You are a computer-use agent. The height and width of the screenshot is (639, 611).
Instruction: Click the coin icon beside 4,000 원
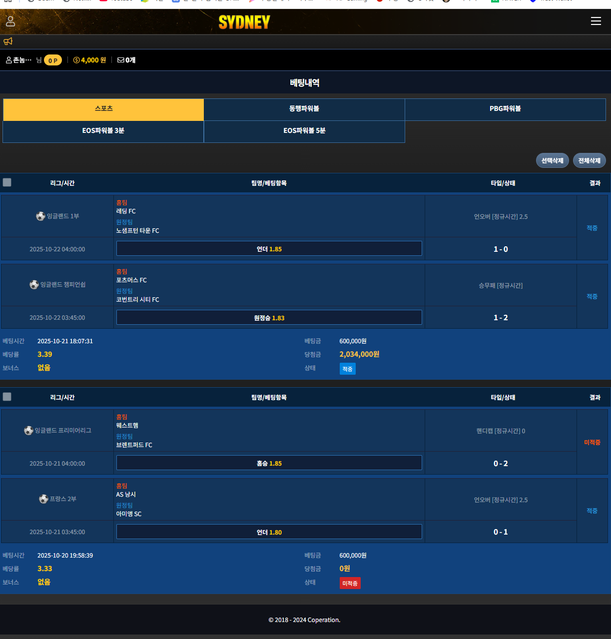pyautogui.click(x=77, y=60)
